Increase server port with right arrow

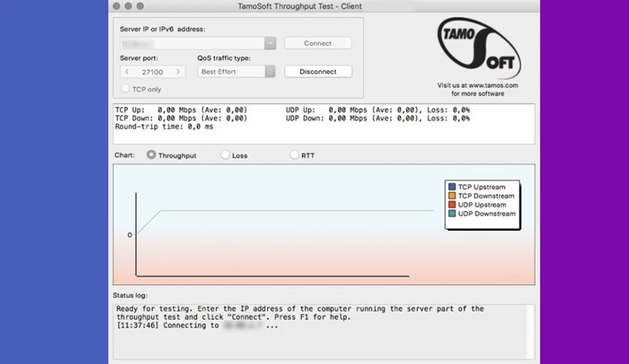178,71
